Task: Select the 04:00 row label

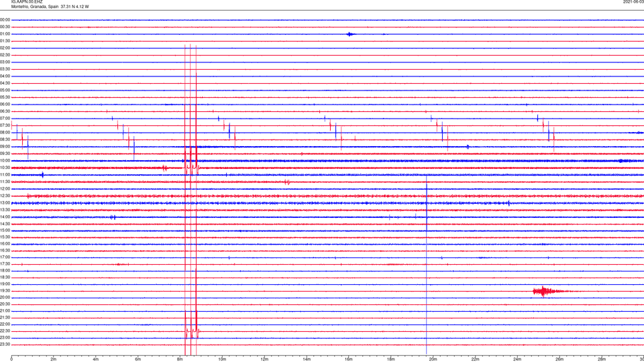Action: click(x=5, y=76)
